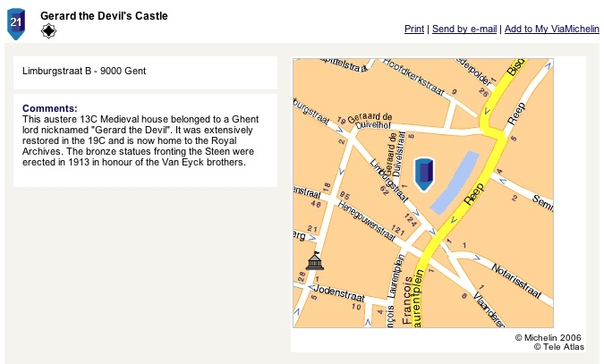Click the Limburgstraat B - 9000 Gent address

click(x=84, y=71)
